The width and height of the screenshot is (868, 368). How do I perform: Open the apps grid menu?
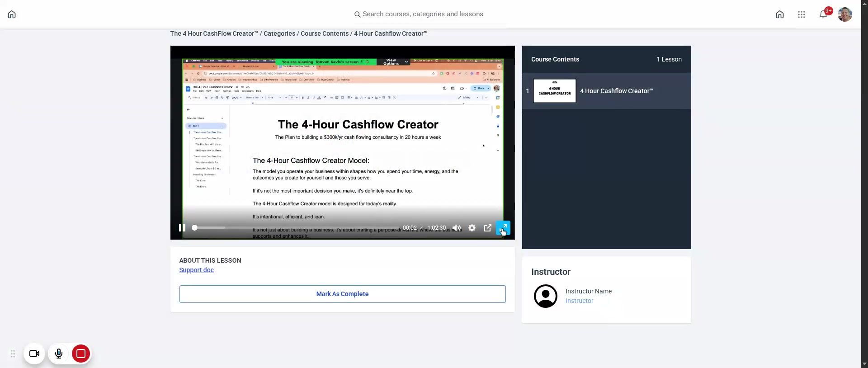[802, 14]
